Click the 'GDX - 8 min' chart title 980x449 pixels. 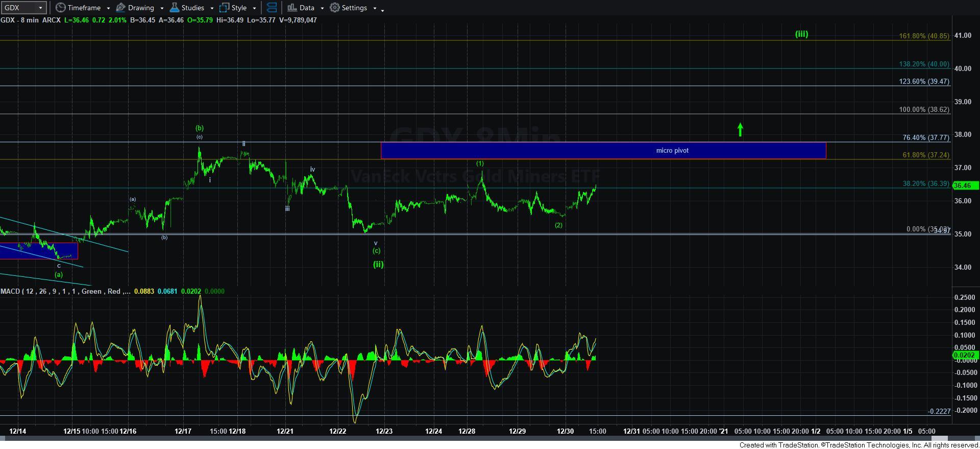tap(19, 20)
